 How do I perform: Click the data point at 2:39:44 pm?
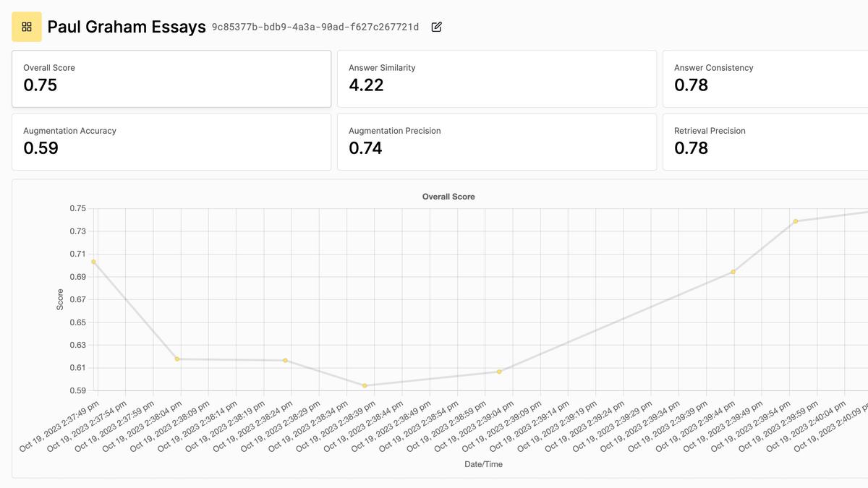pyautogui.click(x=733, y=272)
